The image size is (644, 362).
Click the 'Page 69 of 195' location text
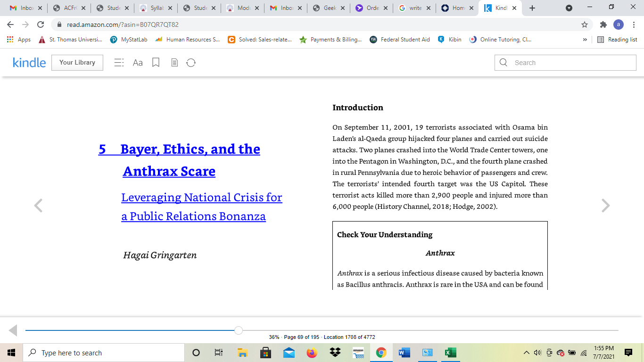coord(302,337)
